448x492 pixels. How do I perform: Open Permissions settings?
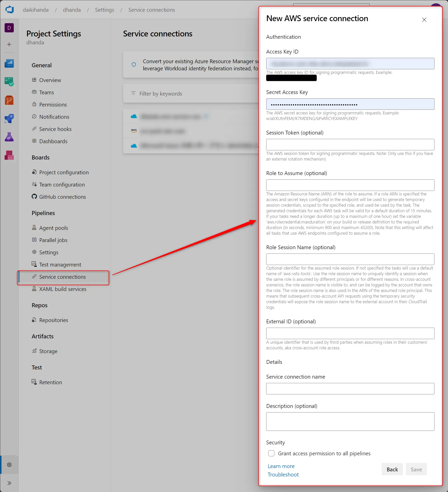[x=53, y=104]
